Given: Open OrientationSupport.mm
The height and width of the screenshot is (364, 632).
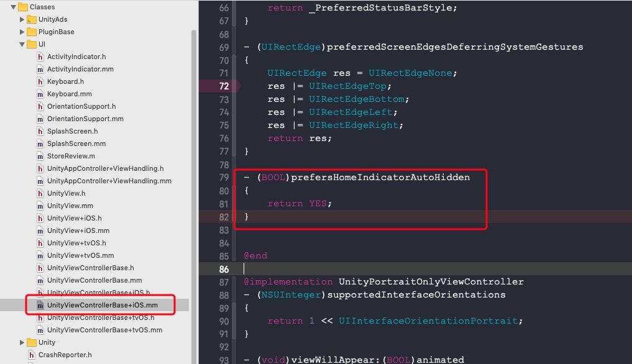Looking at the screenshot, I should point(86,119).
